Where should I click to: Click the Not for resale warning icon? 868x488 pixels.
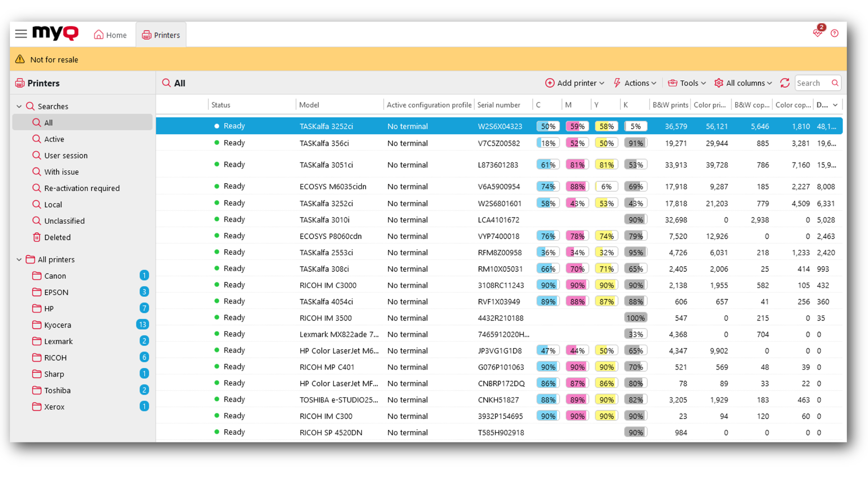(20, 59)
